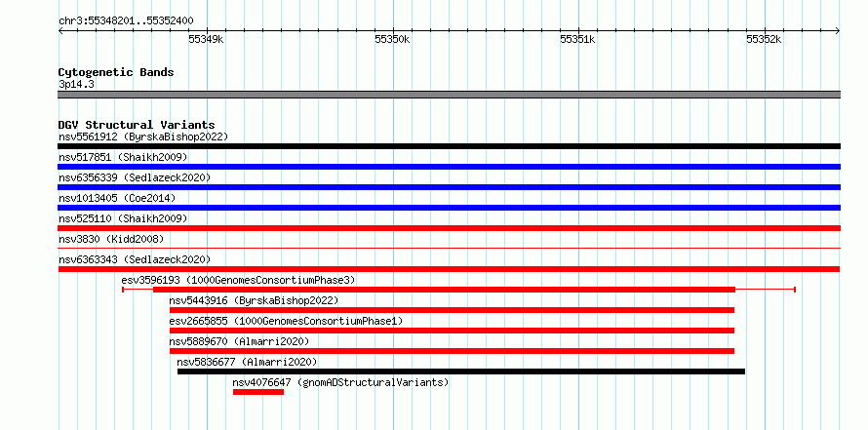Open nsv5836677 (Almarri2020) label
Viewport: 868px width, 430px height.
point(247,362)
